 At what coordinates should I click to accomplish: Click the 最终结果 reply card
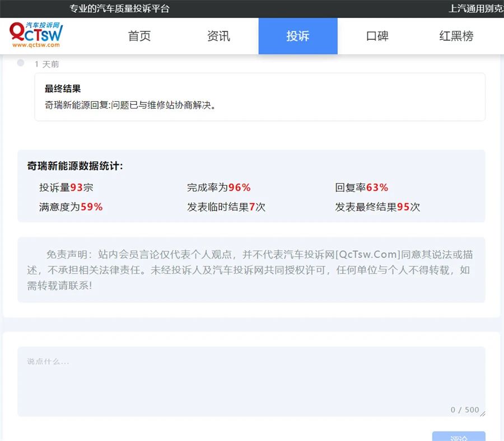[x=260, y=97]
